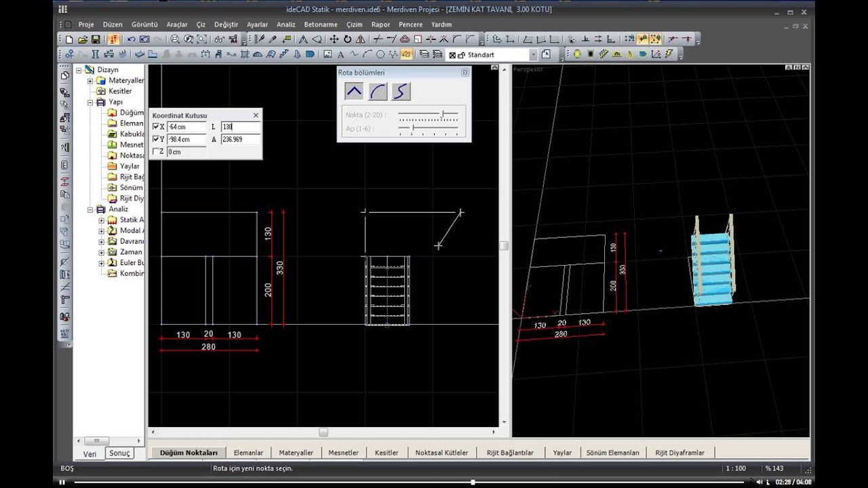
Task: Toggle the X coordinate checkbox
Action: [x=156, y=127]
